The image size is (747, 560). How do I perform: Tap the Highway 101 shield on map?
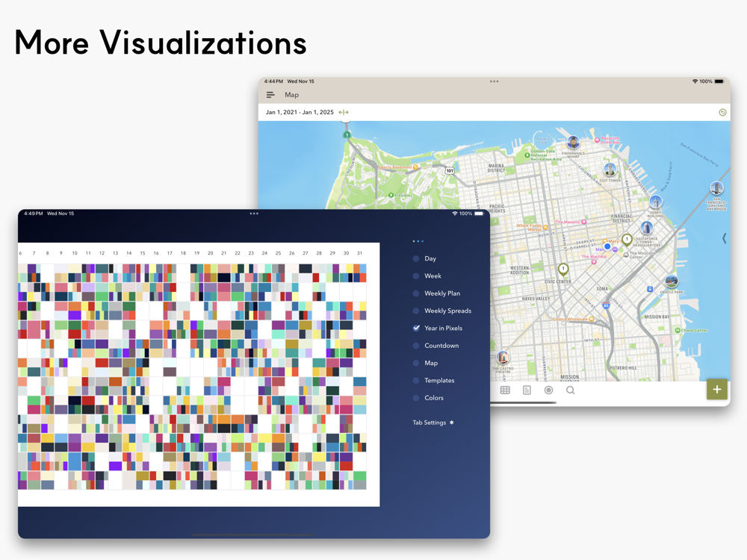tap(450, 170)
